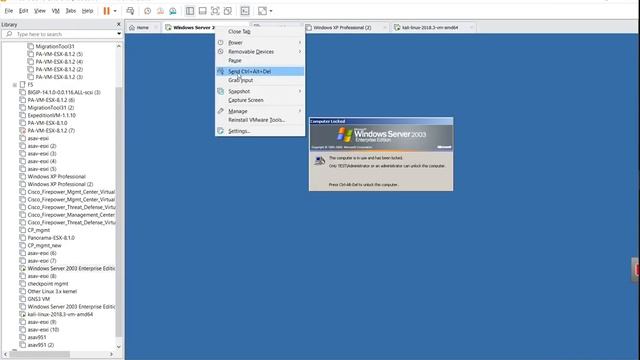
Task: Select PA-VM-ESX-8.1.0 in library
Action: point(47,123)
